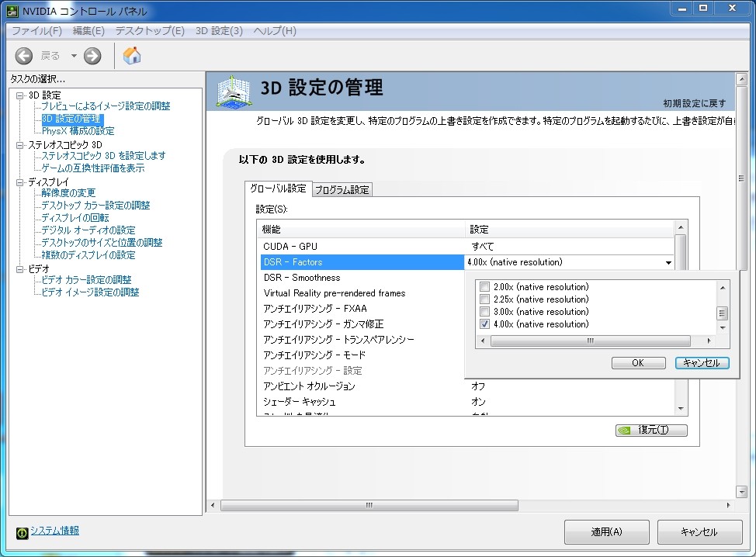Check the 3.00x (native resolution) box
The height and width of the screenshot is (557, 756).
pos(485,312)
